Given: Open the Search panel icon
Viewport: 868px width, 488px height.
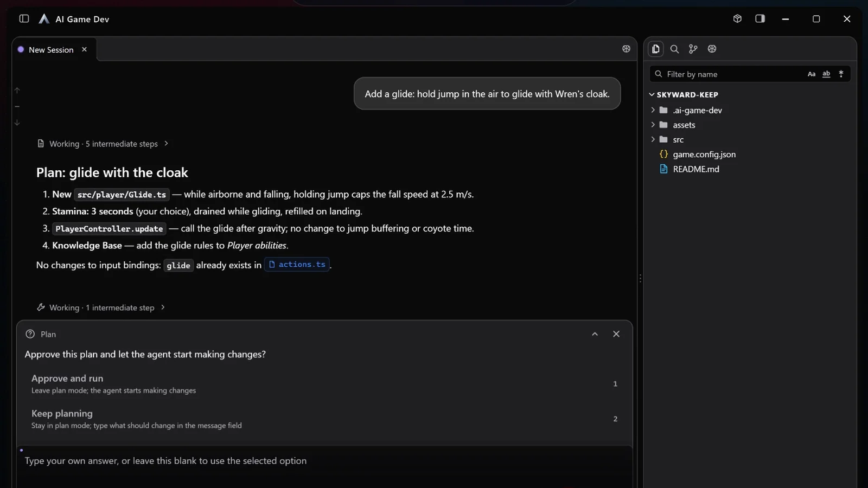Looking at the screenshot, I should [674, 49].
